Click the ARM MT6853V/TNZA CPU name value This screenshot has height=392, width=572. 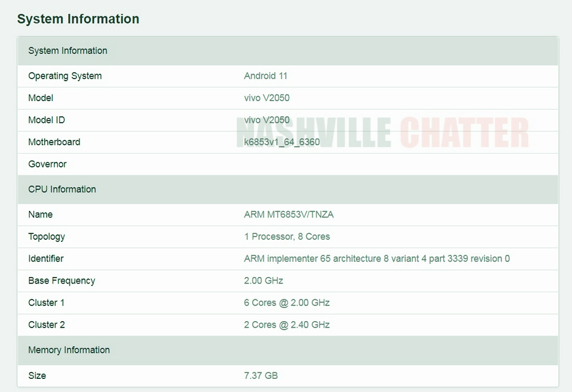(x=288, y=215)
